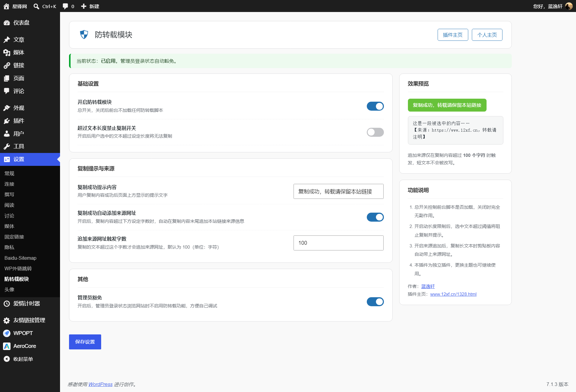Open WordPress footer link
The width and height of the screenshot is (576, 392).
[x=101, y=384]
